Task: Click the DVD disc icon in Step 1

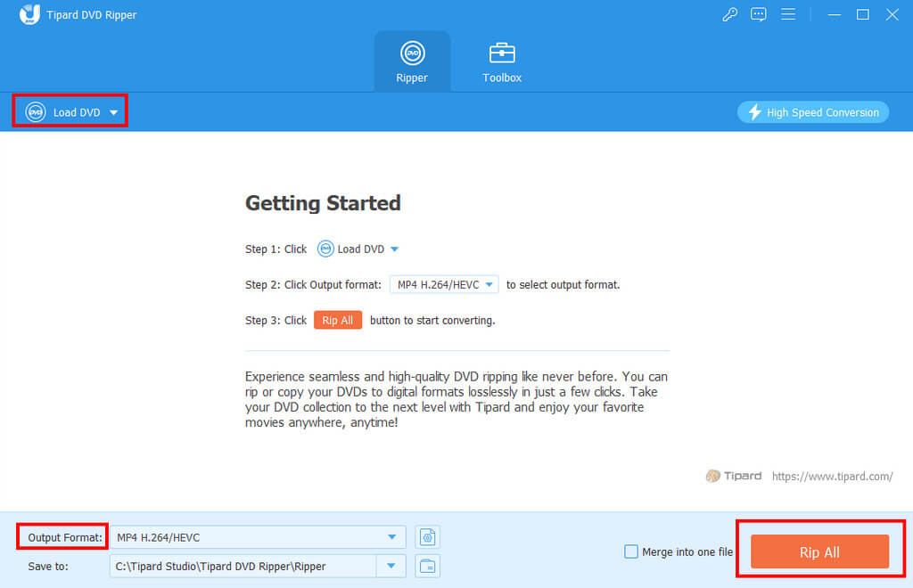Action: pyautogui.click(x=325, y=249)
